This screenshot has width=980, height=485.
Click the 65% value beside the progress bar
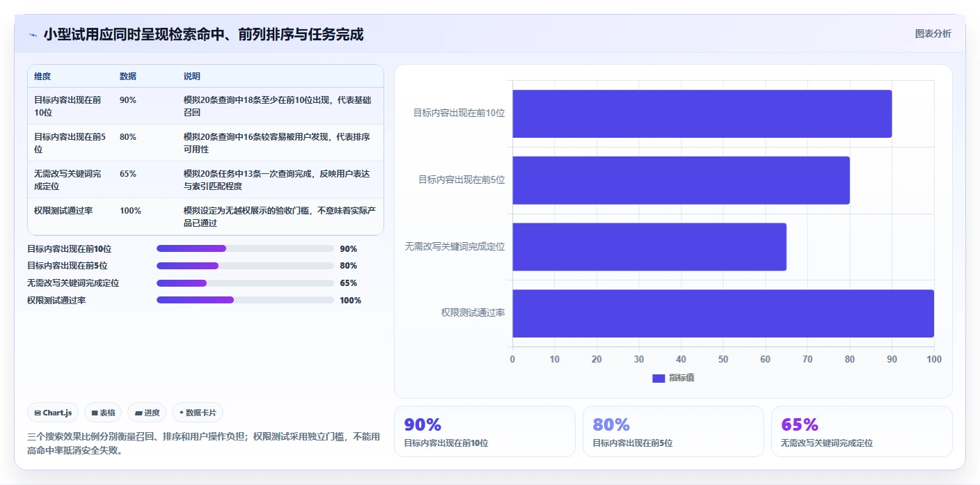pyautogui.click(x=349, y=283)
